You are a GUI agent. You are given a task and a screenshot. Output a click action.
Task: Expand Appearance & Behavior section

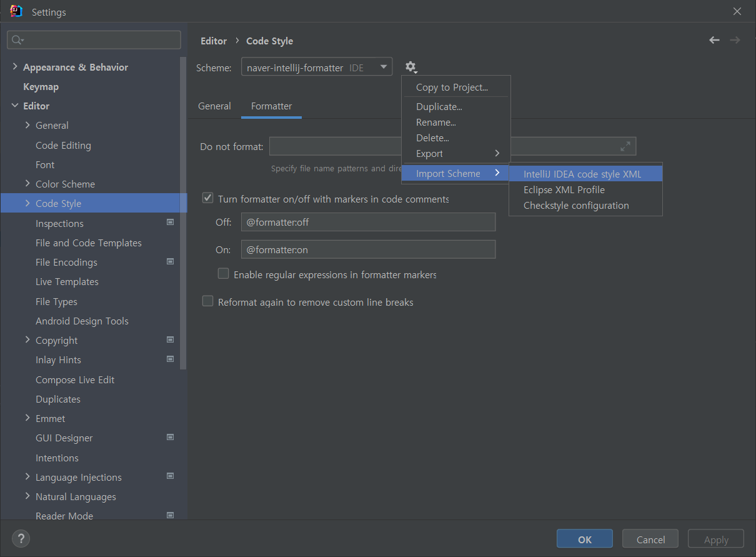15,66
